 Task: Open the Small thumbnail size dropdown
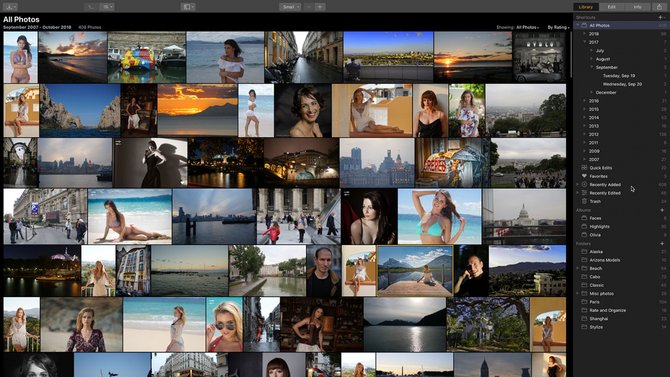click(x=290, y=7)
